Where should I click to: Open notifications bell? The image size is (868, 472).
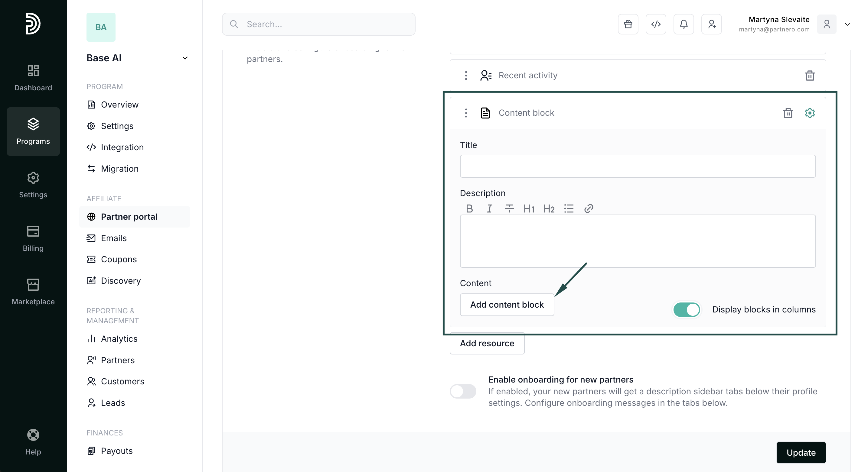(x=683, y=24)
